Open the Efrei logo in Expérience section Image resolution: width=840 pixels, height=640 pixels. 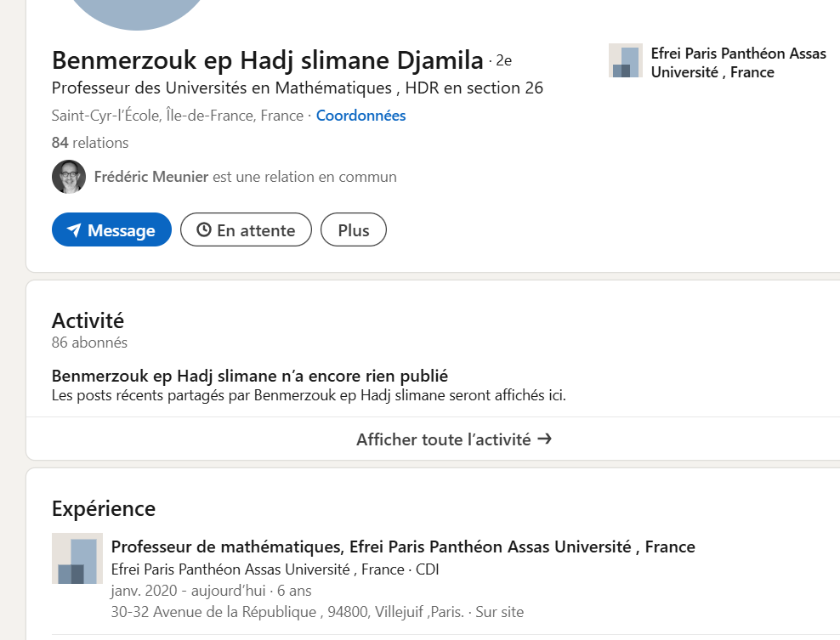(x=77, y=558)
